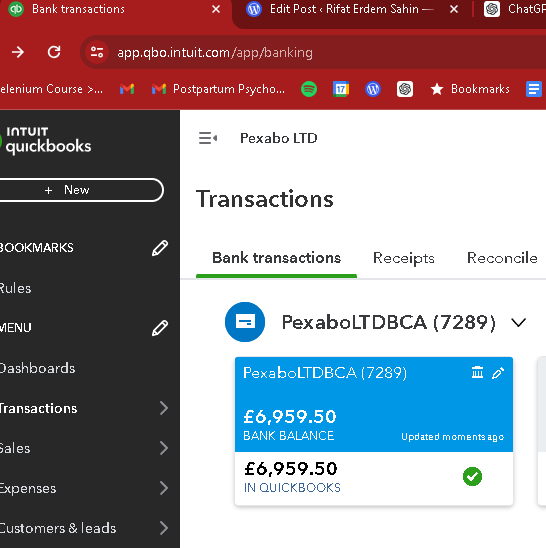The image size is (546, 548).
Task: Switch to the Reconcile tab
Action: pos(502,258)
